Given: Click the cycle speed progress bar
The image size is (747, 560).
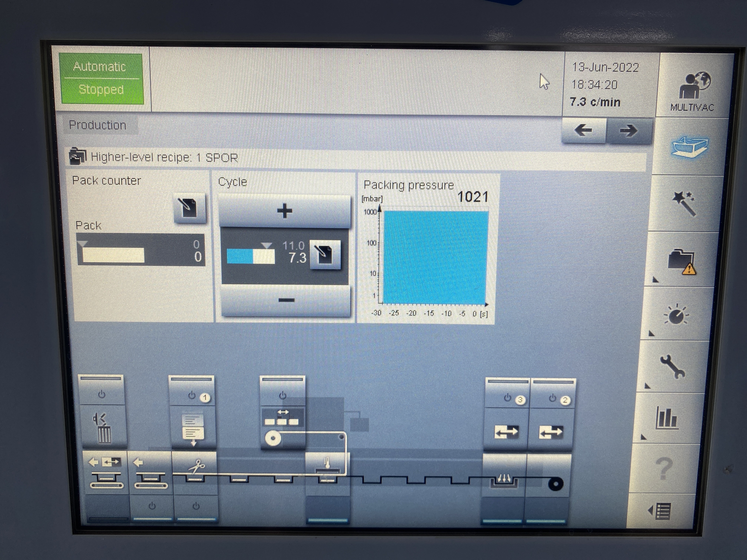Looking at the screenshot, I should point(251,256).
